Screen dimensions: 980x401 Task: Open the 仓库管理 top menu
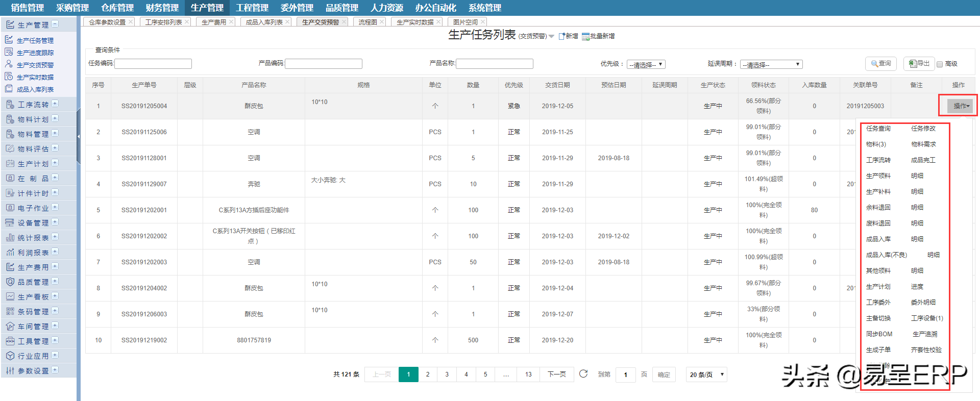pos(117,8)
